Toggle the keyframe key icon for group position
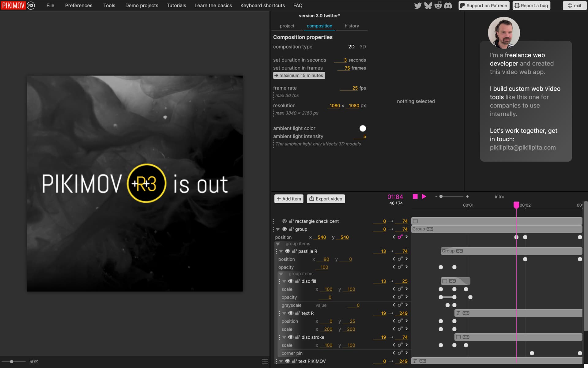The height and width of the screenshot is (368, 588). [x=400, y=237]
